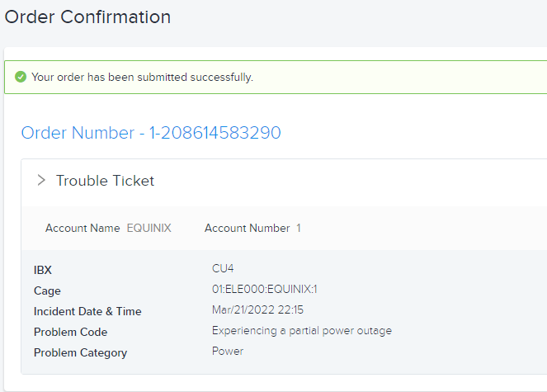Click the Account Number label
Viewport: 547px width, 392px height.
click(247, 228)
